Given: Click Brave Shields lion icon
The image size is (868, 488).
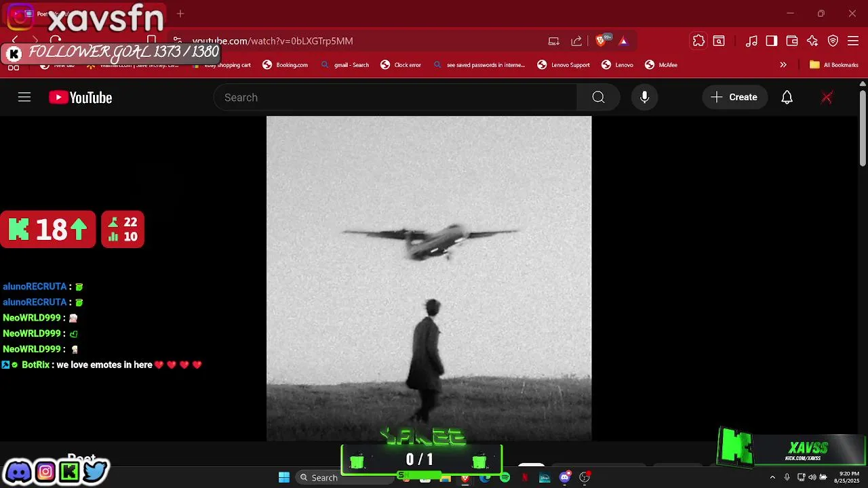Looking at the screenshot, I should click(600, 41).
